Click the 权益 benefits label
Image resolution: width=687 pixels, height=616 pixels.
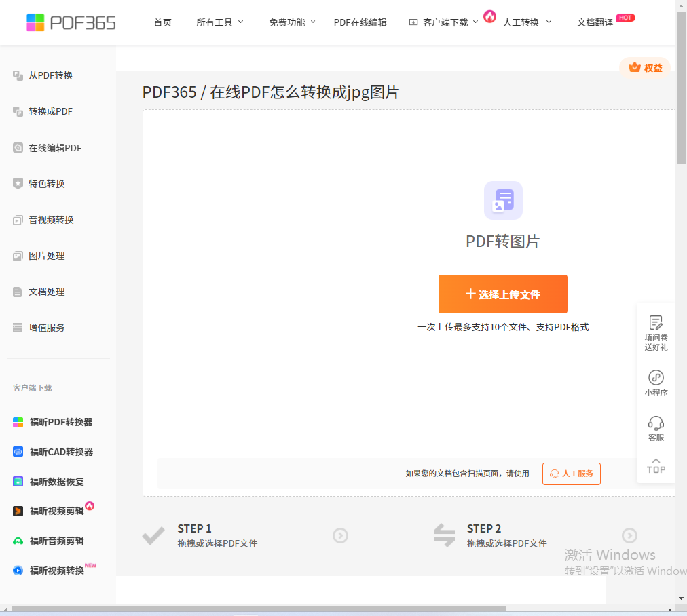(653, 68)
